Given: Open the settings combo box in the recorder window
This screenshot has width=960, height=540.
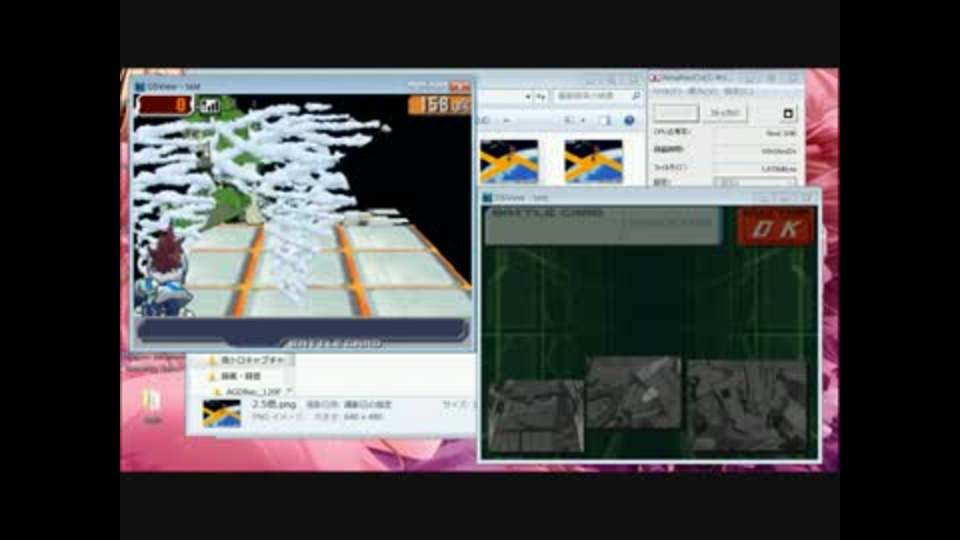Looking at the screenshot, I should click(756, 182).
